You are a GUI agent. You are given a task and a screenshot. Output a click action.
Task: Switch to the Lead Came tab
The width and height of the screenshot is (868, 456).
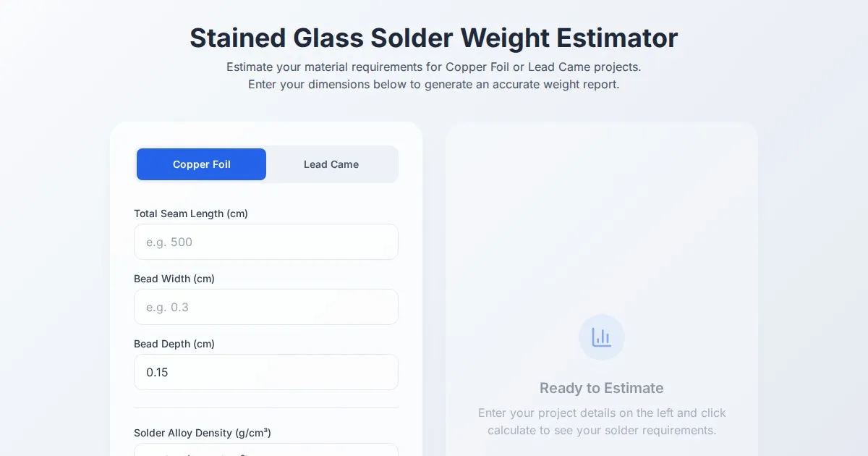click(x=331, y=164)
